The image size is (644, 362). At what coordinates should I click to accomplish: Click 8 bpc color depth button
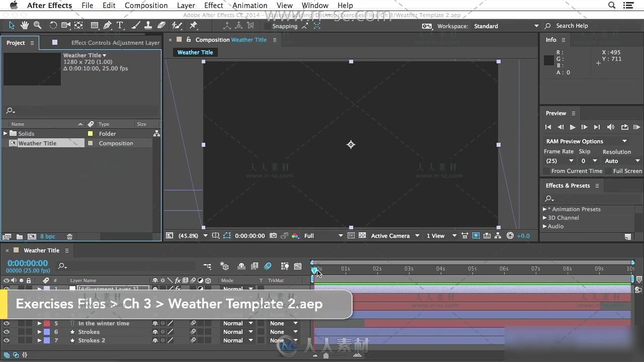coord(48,236)
